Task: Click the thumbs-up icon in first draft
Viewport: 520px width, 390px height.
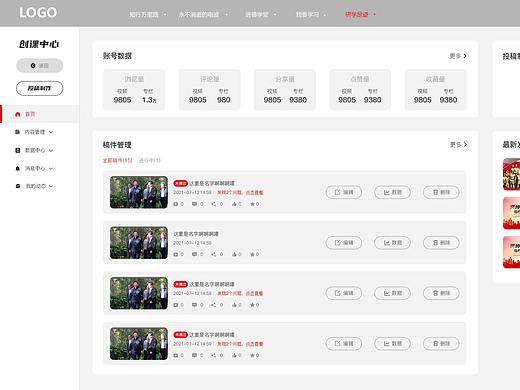Action: pos(234,204)
